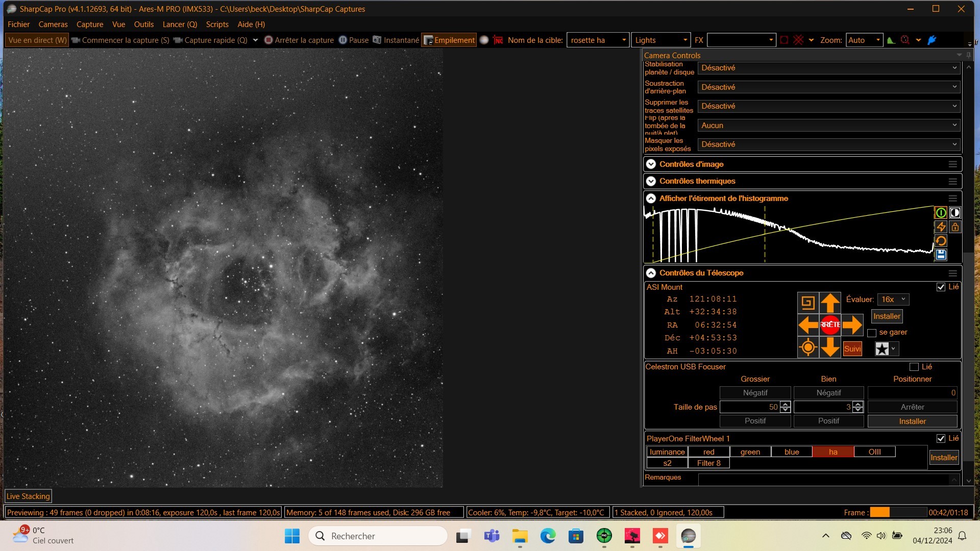Open the Cameras menu
980x551 pixels.
(x=53, y=24)
